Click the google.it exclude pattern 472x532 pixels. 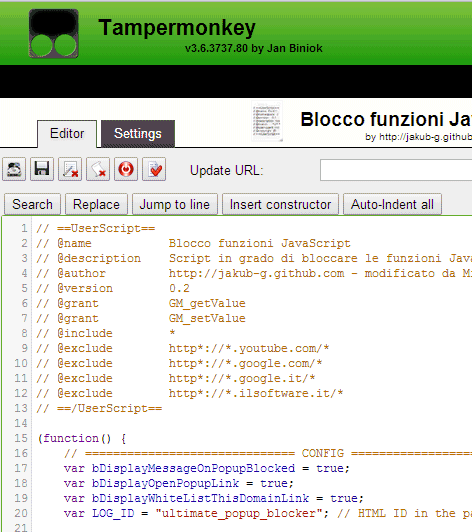pos(242,378)
